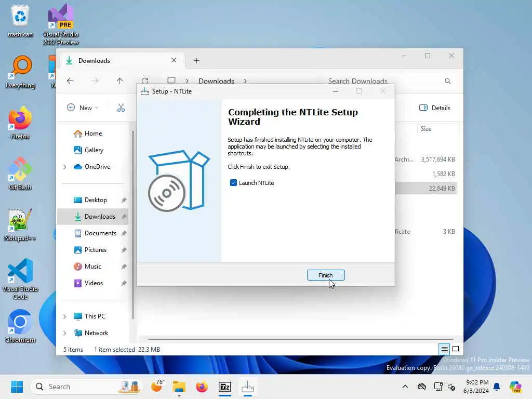This screenshot has height=399, width=532.
Task: Open the weather widget showing 76°
Action: tap(157, 386)
